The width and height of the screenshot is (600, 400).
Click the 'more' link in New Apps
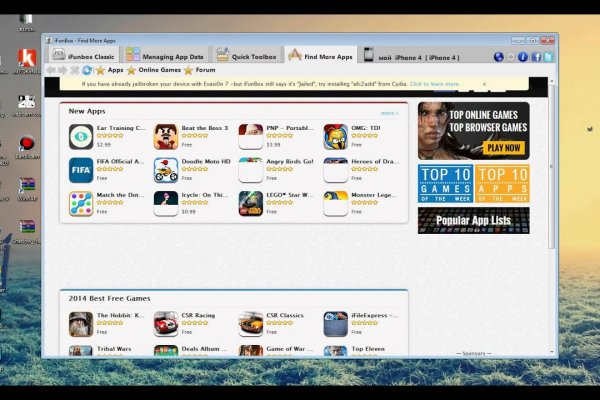(x=387, y=113)
